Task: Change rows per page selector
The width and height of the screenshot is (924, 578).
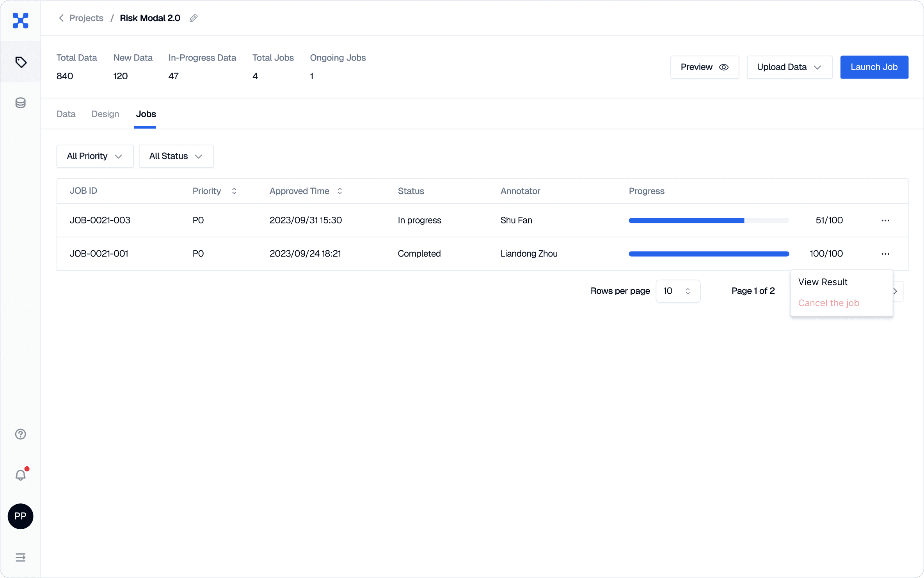Action: (678, 291)
